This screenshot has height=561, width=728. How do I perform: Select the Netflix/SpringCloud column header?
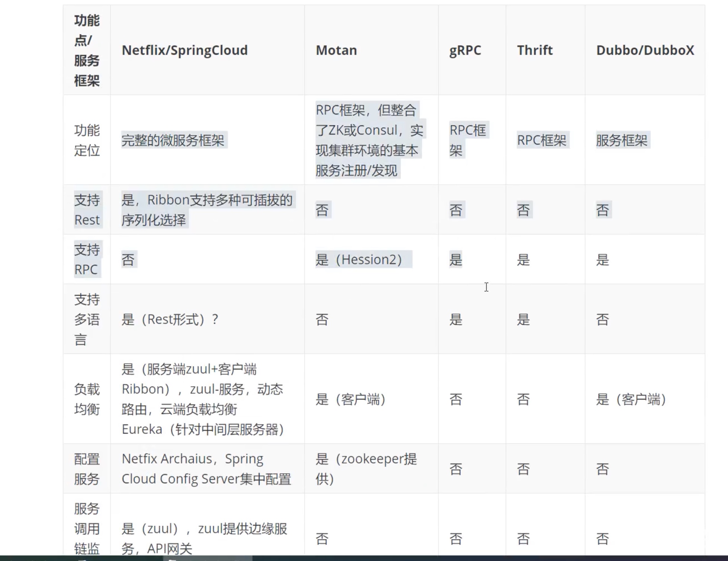pyautogui.click(x=185, y=50)
